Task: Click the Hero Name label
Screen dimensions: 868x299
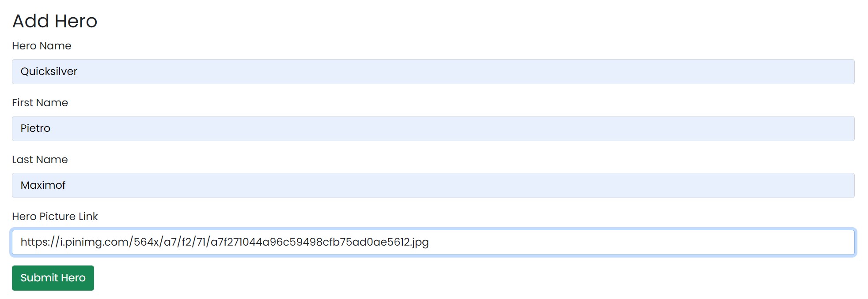Action: pos(42,45)
